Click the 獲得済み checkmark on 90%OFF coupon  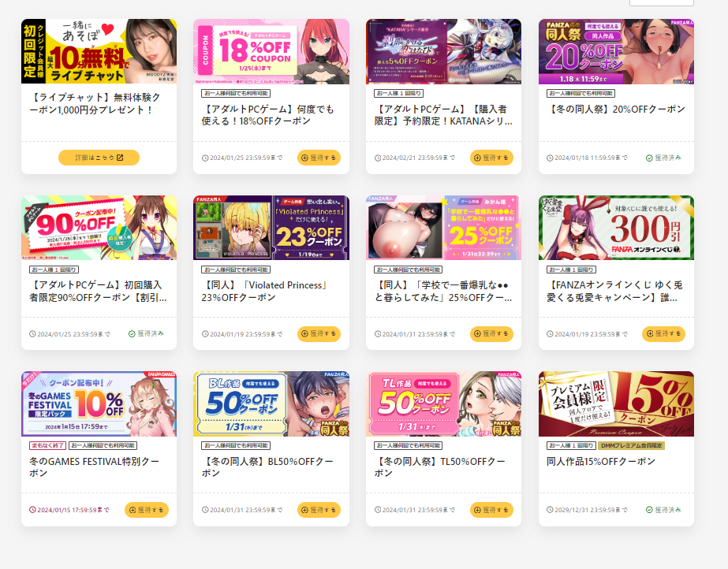click(132, 334)
